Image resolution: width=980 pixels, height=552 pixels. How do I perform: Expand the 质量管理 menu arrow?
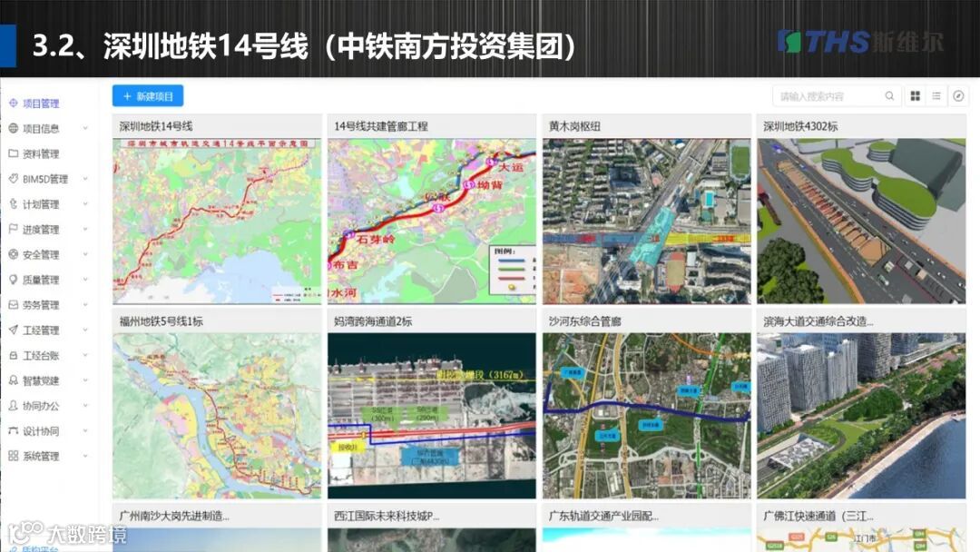point(85,280)
